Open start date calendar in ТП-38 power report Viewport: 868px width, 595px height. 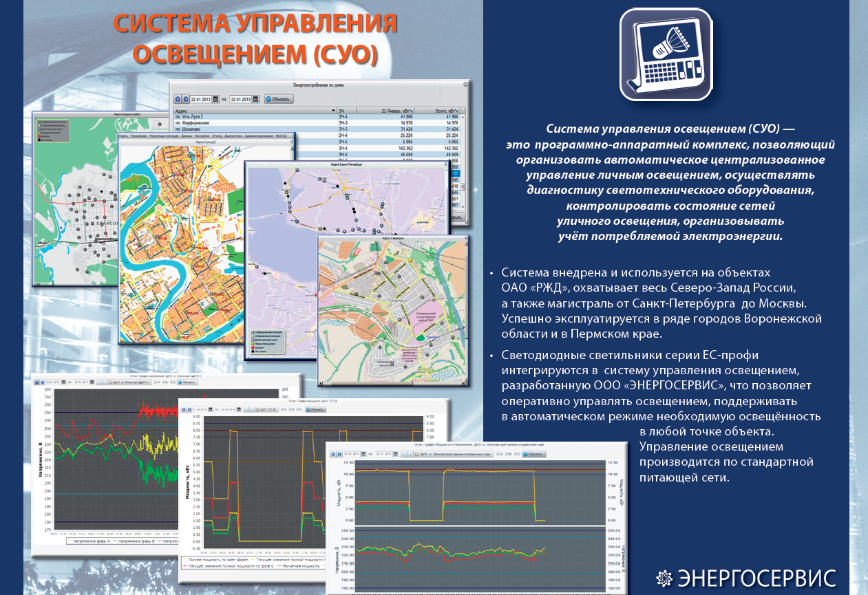click(211, 409)
